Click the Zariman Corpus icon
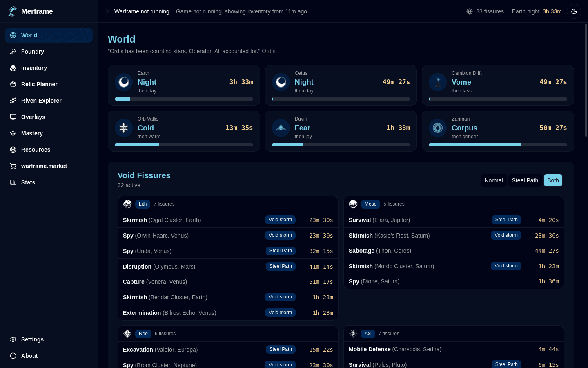 coord(438,128)
